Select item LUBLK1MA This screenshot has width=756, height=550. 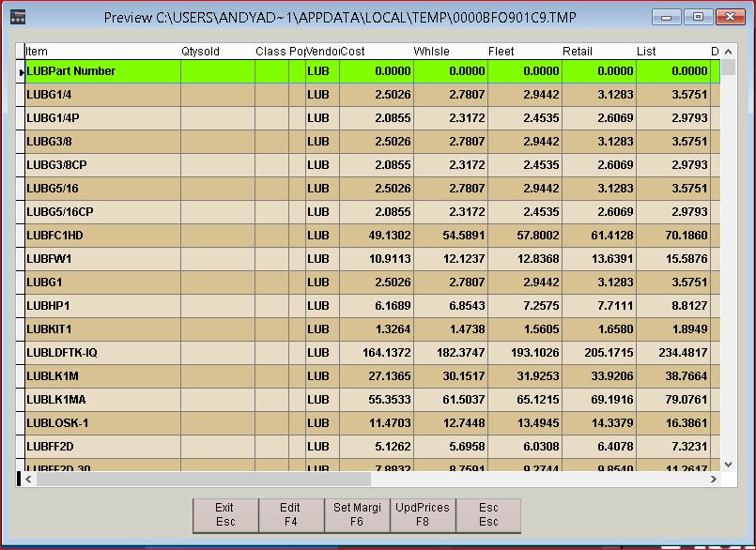tap(102, 400)
